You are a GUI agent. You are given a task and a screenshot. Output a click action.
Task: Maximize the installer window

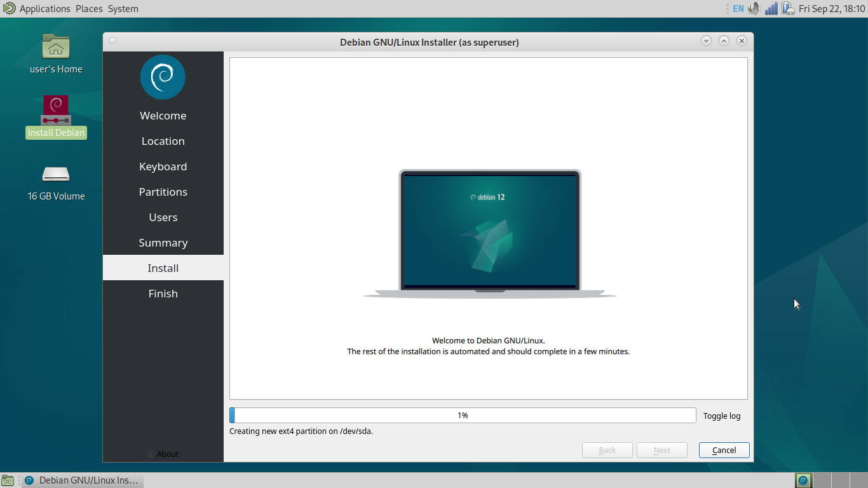724,41
